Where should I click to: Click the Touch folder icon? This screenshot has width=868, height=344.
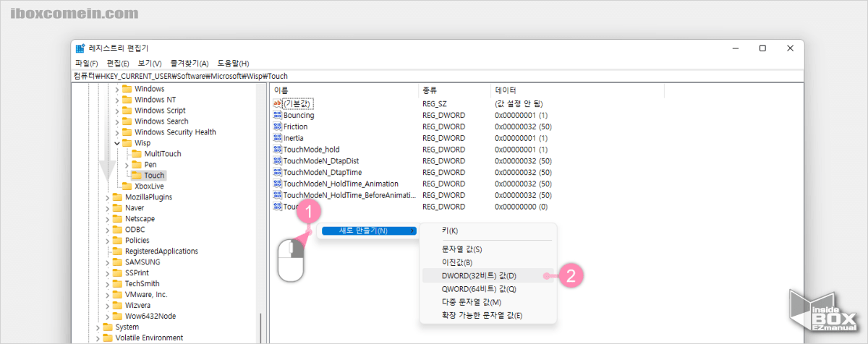pyautogui.click(x=136, y=176)
